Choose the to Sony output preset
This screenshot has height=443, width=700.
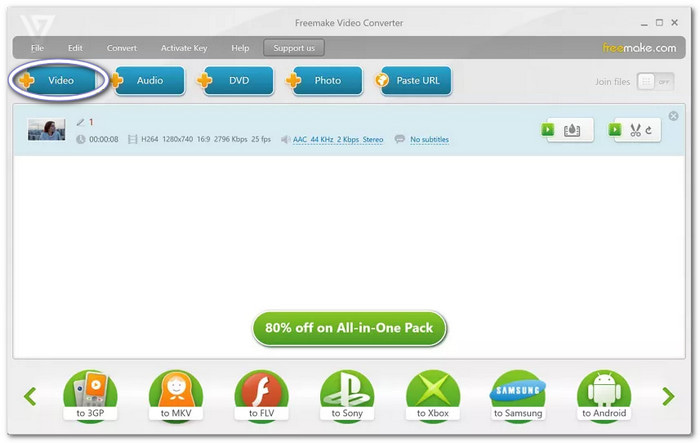(347, 396)
